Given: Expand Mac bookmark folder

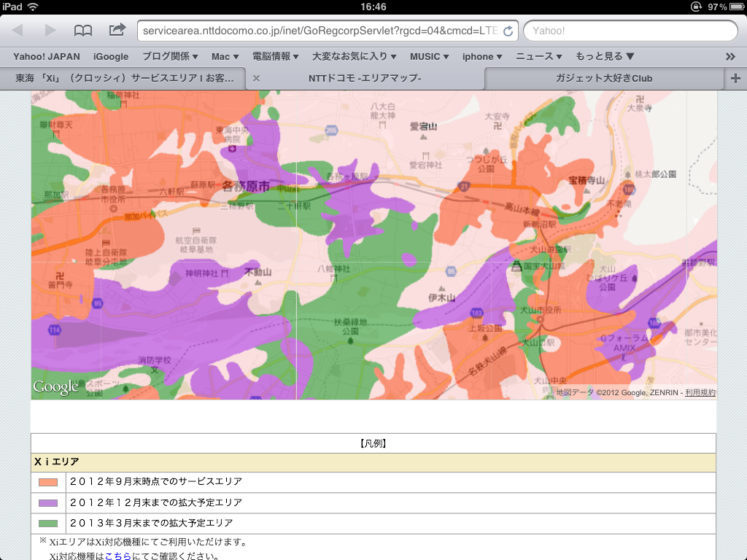Looking at the screenshot, I should tap(225, 57).
